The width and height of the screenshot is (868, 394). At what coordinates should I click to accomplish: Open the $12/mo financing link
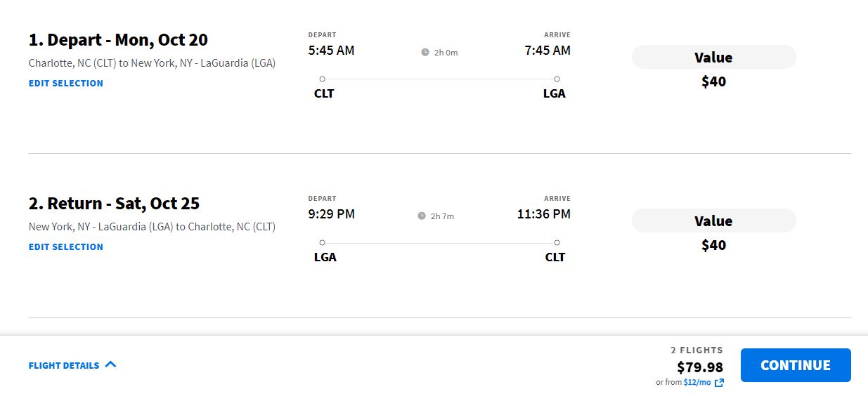click(x=697, y=383)
